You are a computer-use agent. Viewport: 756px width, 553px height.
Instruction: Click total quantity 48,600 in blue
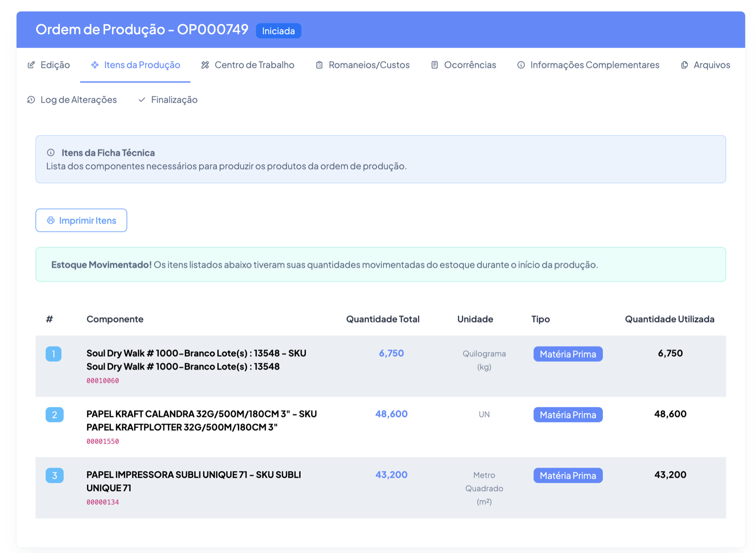(391, 414)
